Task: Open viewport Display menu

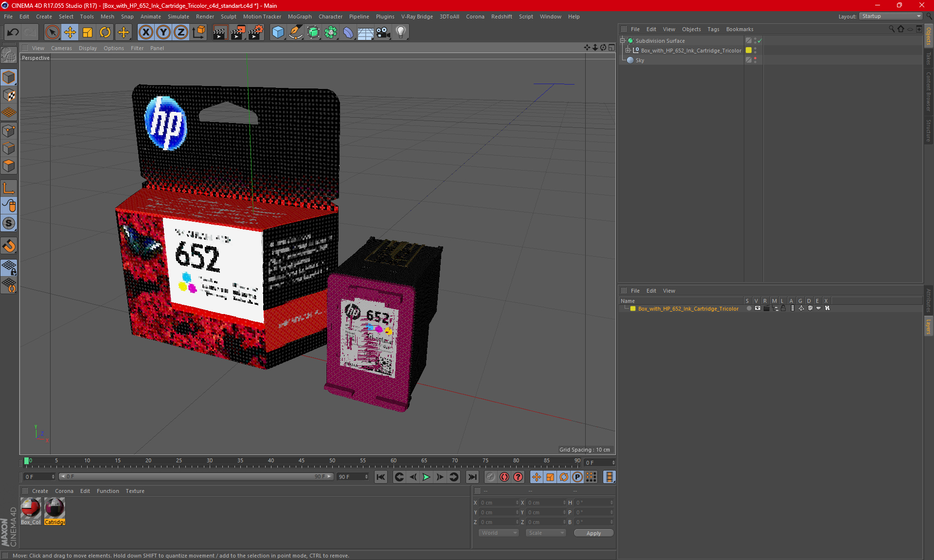Action: (88, 48)
